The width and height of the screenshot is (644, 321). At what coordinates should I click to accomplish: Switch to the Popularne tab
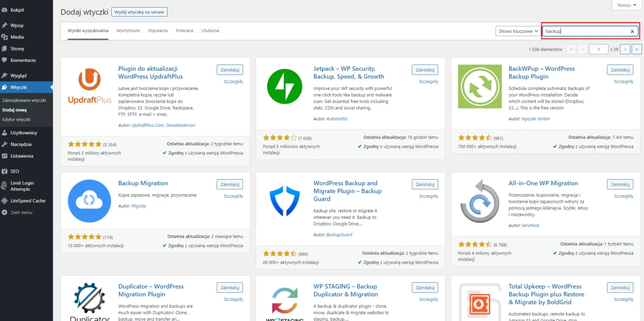tap(157, 30)
